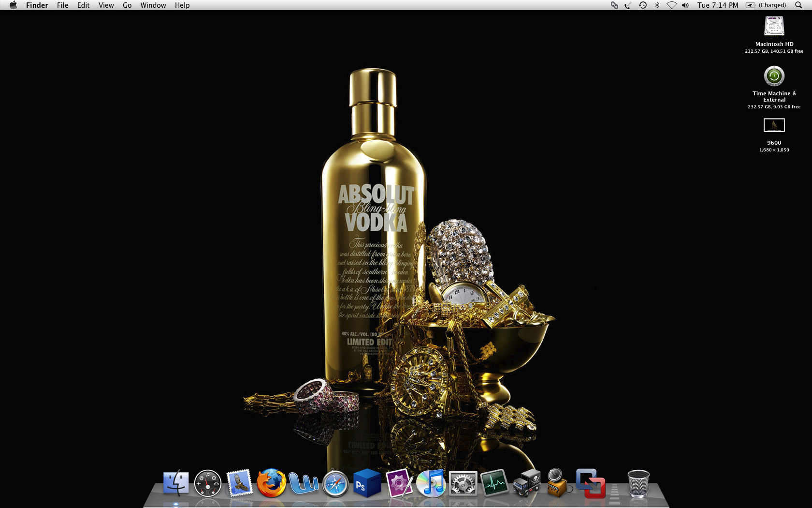Open the Wi-Fi AirPort menu
This screenshot has height=508, width=812.
(x=672, y=5)
